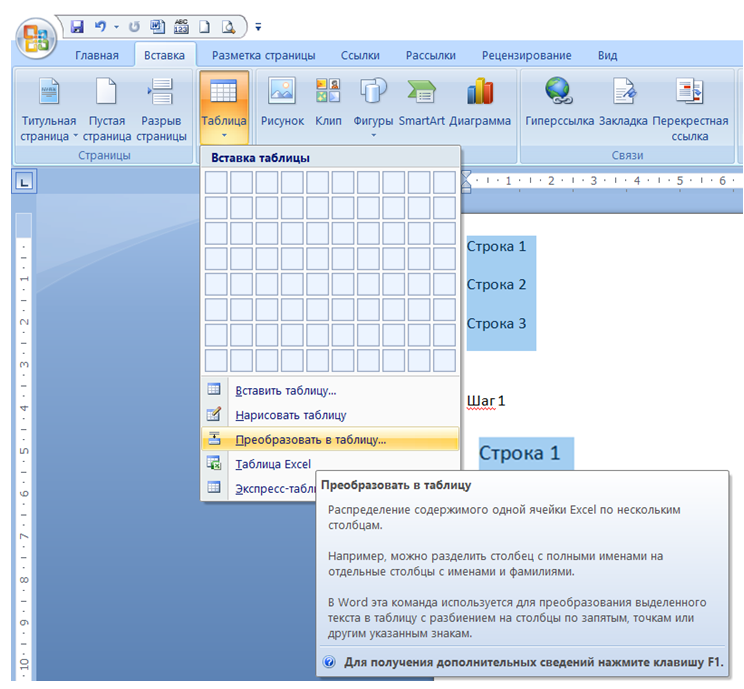Collapse the Таблица dropdown button
744x689 pixels.
point(224,107)
